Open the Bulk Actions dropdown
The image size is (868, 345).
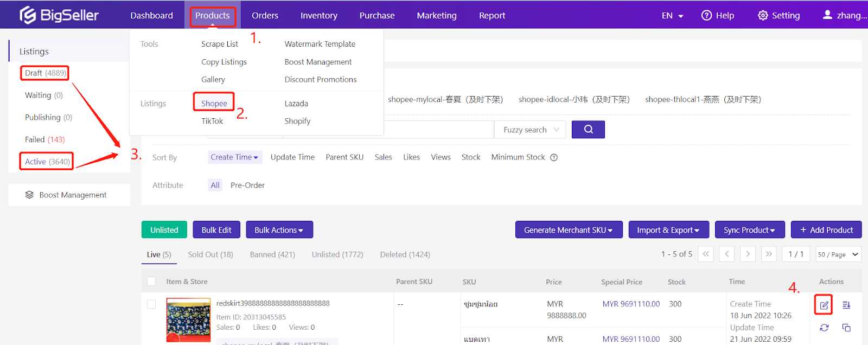(x=279, y=230)
